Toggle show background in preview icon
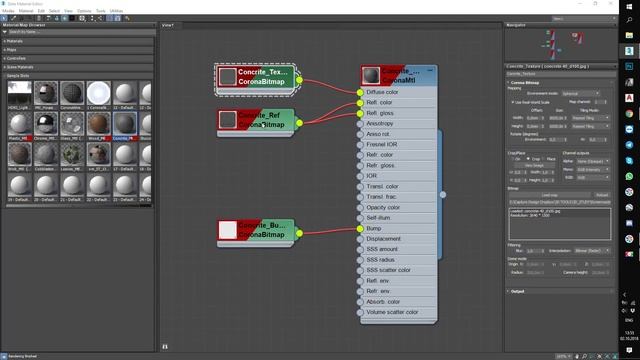Viewport: 640px width, 360px height. 72,18
